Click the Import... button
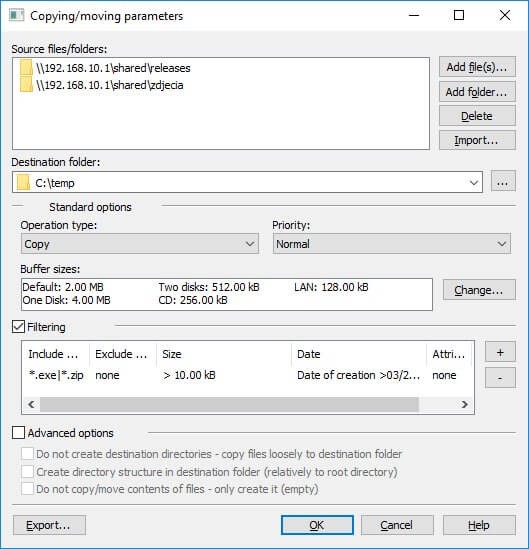 [x=477, y=140]
